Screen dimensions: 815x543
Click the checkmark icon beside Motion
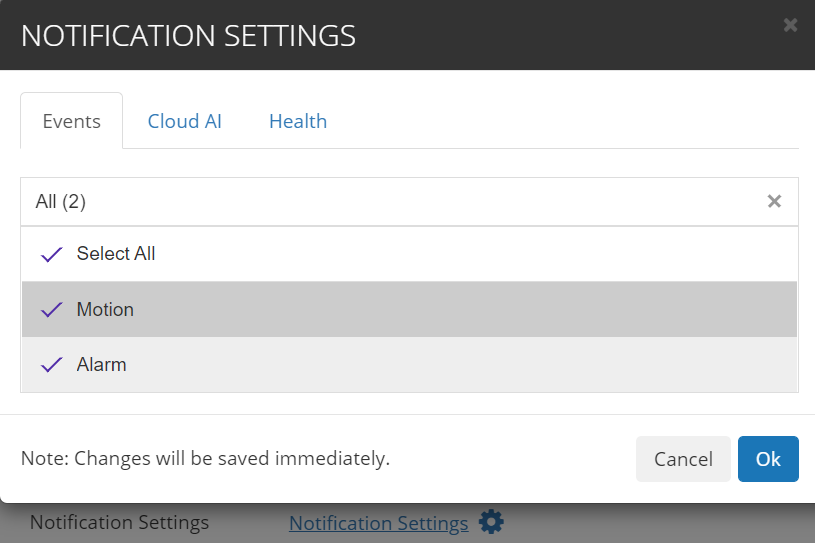(x=52, y=310)
